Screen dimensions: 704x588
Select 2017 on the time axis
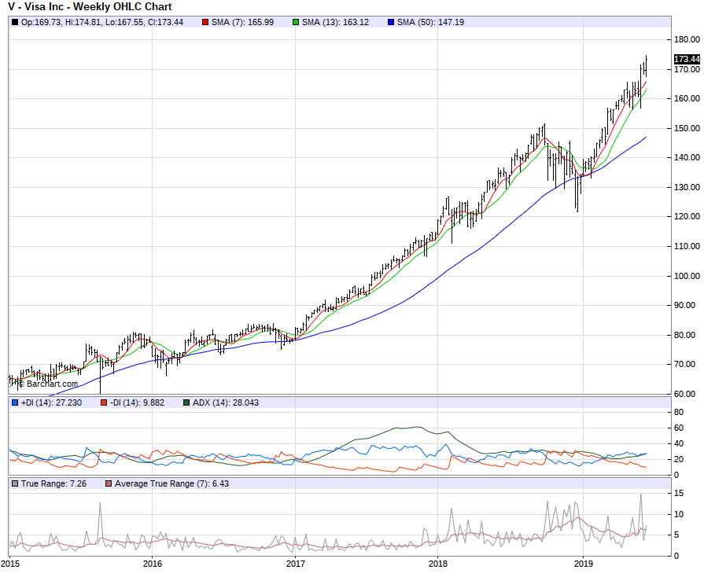[296, 564]
